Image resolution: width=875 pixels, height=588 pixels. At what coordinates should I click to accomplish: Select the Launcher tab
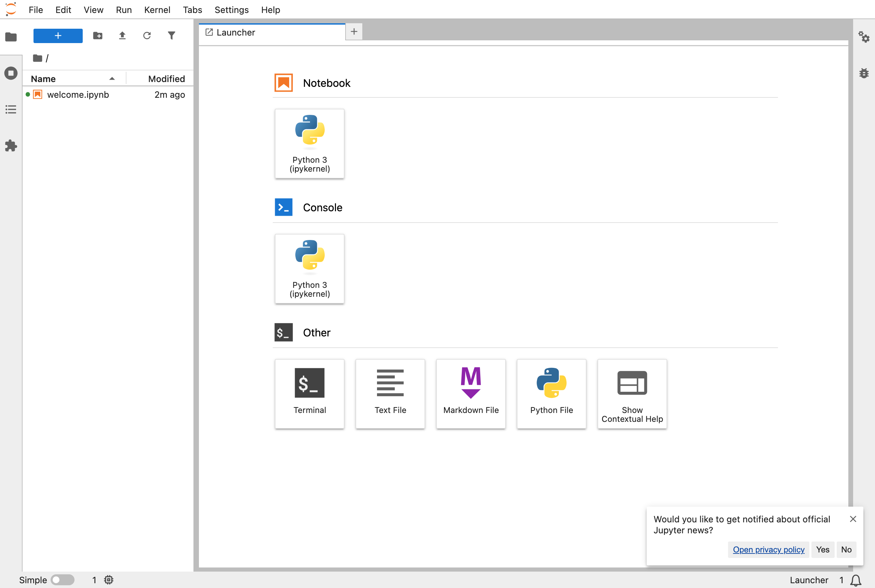[272, 32]
